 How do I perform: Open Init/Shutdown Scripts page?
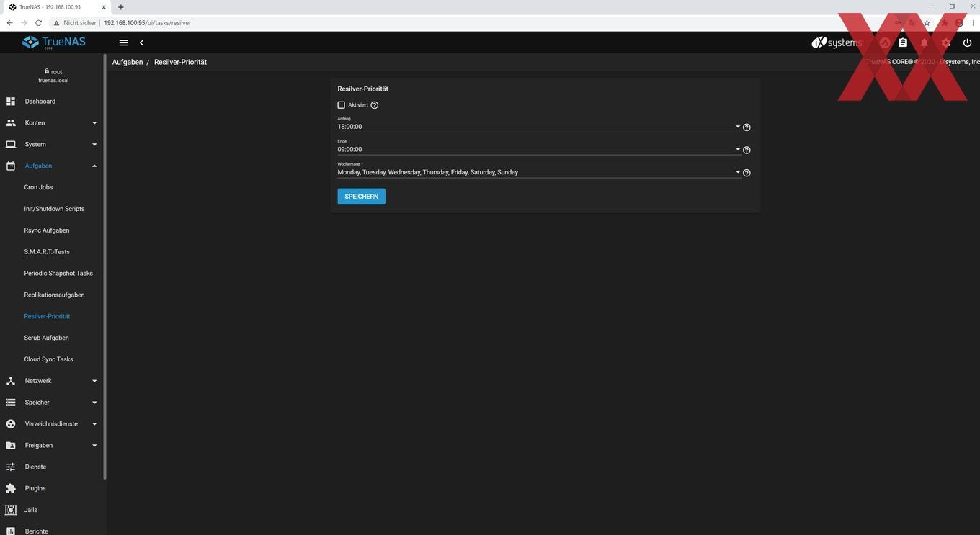(x=54, y=209)
